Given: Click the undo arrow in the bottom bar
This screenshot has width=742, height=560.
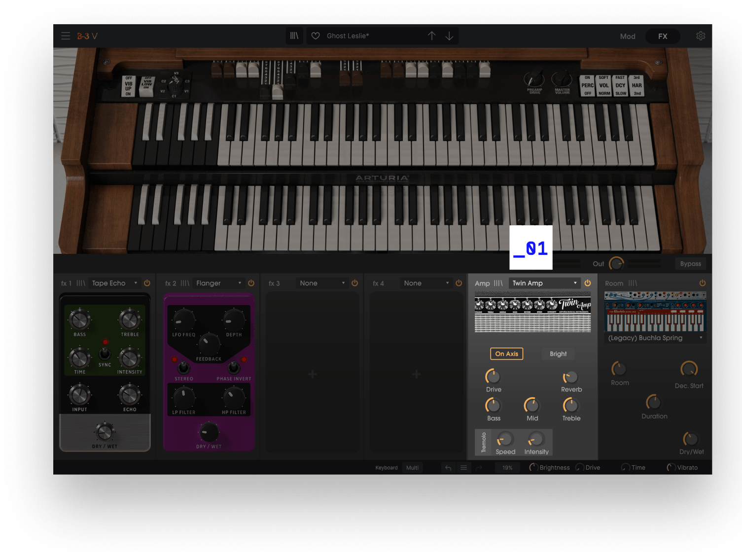Looking at the screenshot, I should [448, 468].
